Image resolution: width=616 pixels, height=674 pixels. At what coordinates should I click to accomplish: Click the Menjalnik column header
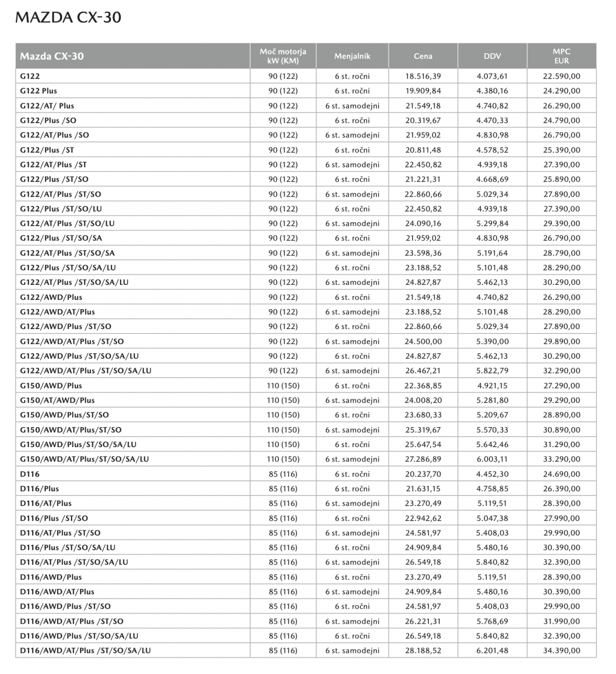(352, 56)
